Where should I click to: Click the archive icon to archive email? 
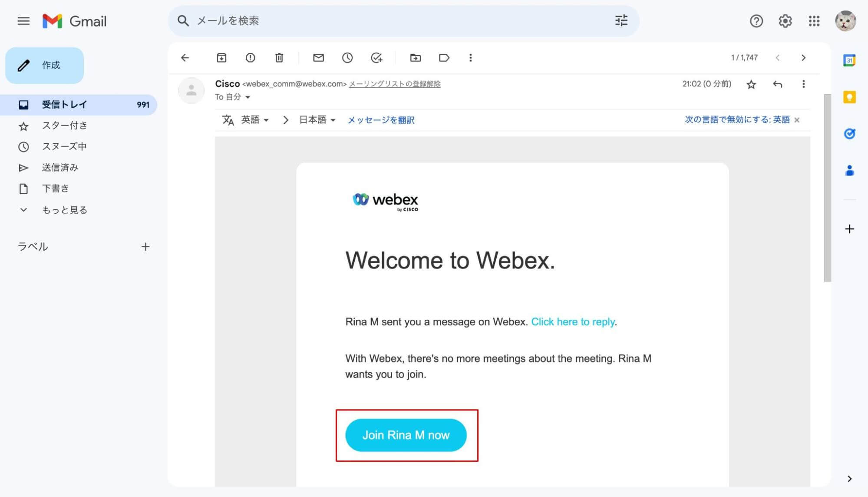(x=221, y=57)
